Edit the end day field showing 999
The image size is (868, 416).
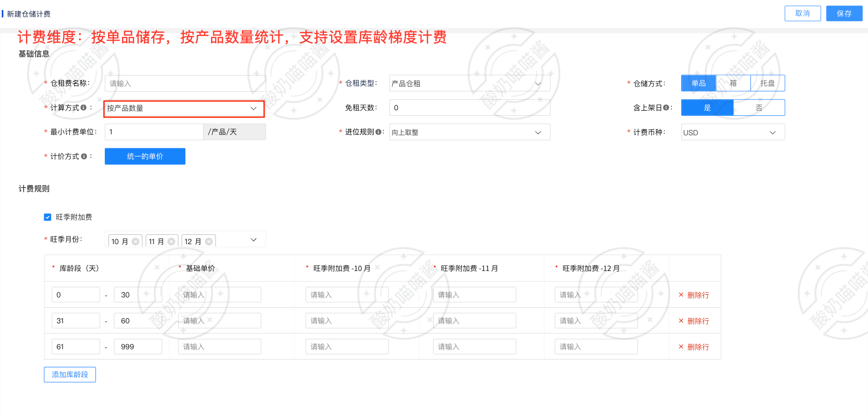click(x=138, y=347)
